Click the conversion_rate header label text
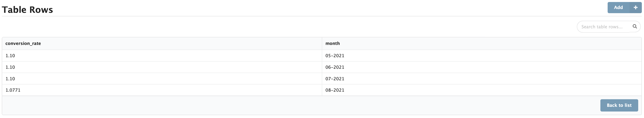 [23, 43]
